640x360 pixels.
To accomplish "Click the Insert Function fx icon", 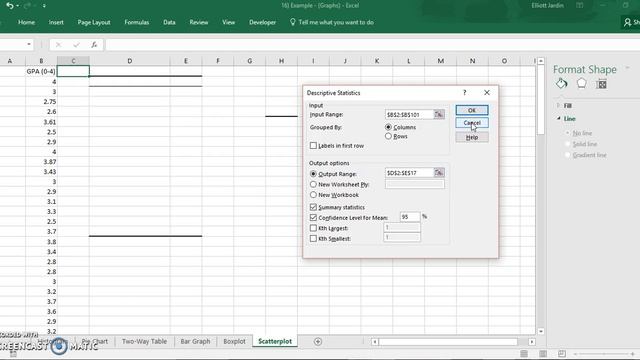I will 94,45.
